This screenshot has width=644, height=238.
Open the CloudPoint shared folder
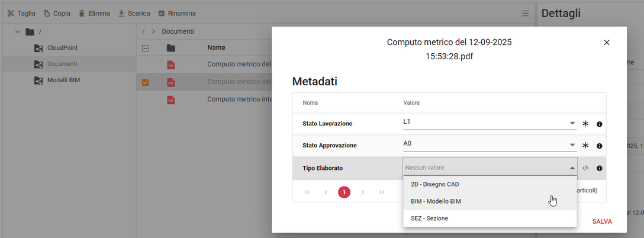click(x=62, y=48)
